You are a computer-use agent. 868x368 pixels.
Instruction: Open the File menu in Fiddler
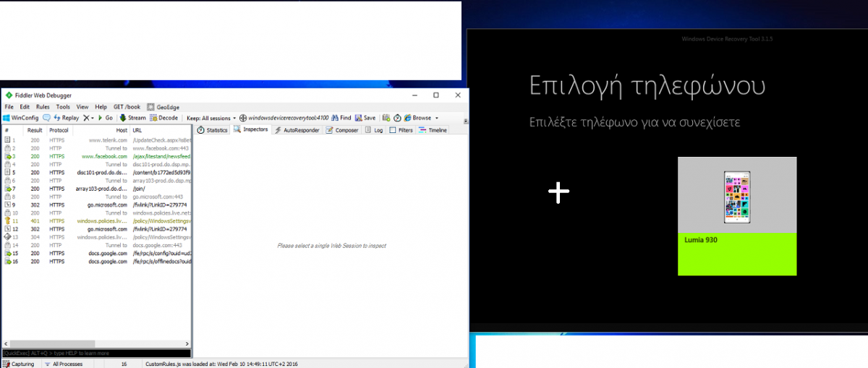click(x=9, y=107)
